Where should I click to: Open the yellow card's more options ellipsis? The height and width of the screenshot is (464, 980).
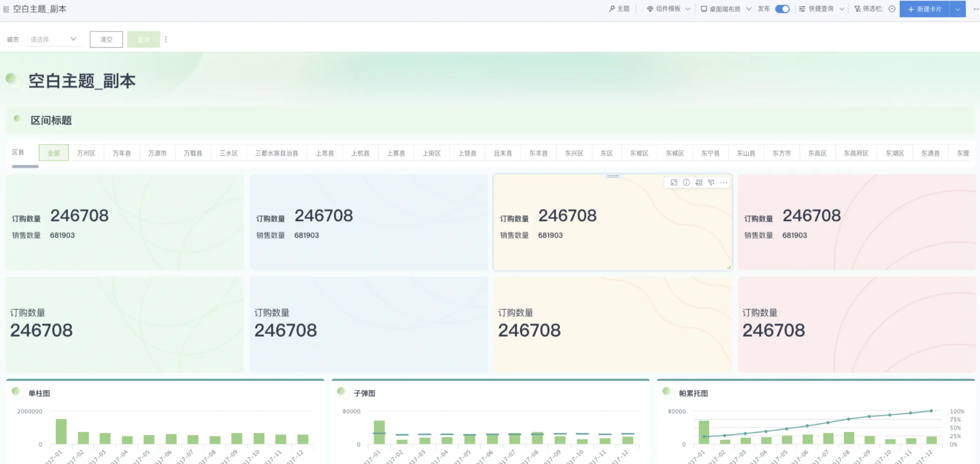724,182
